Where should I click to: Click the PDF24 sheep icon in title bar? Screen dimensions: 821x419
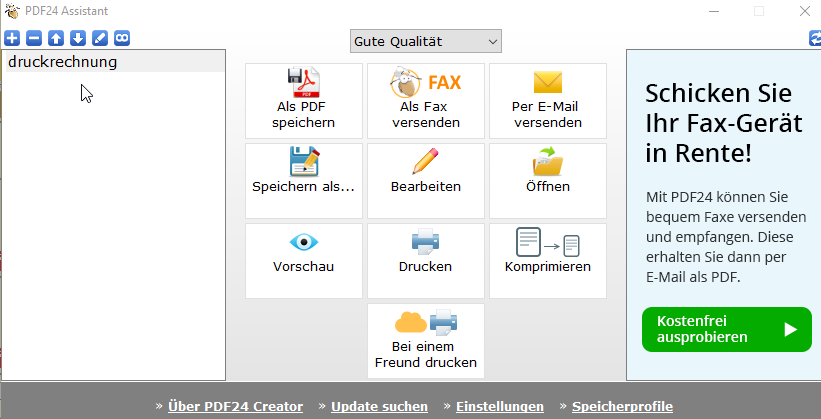(12, 10)
